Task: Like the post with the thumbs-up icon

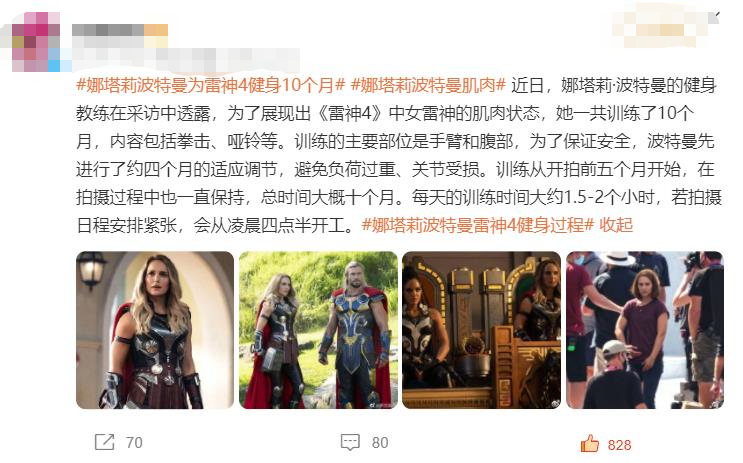Action: coord(589,444)
